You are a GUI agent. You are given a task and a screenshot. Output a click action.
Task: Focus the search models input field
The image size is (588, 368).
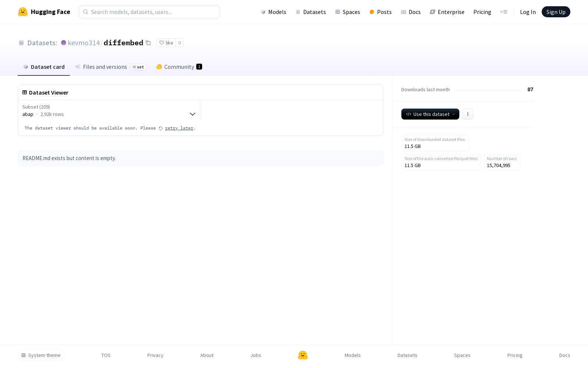(x=150, y=12)
